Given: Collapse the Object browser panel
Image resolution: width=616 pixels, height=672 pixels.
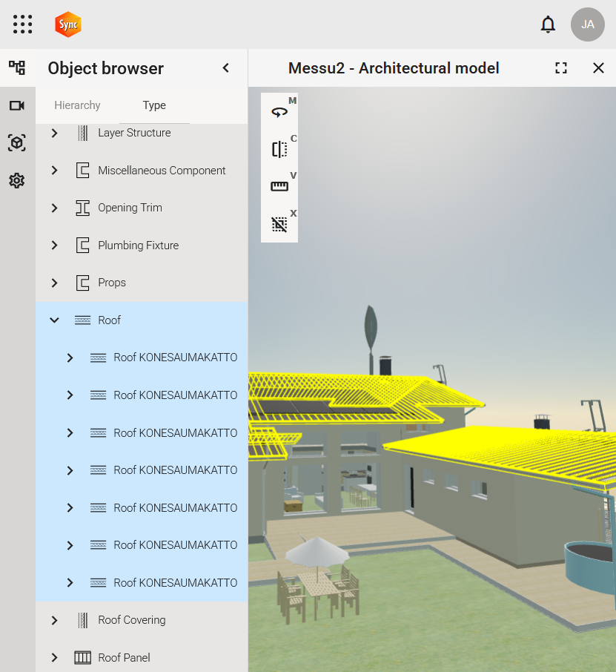Looking at the screenshot, I should click(x=226, y=68).
